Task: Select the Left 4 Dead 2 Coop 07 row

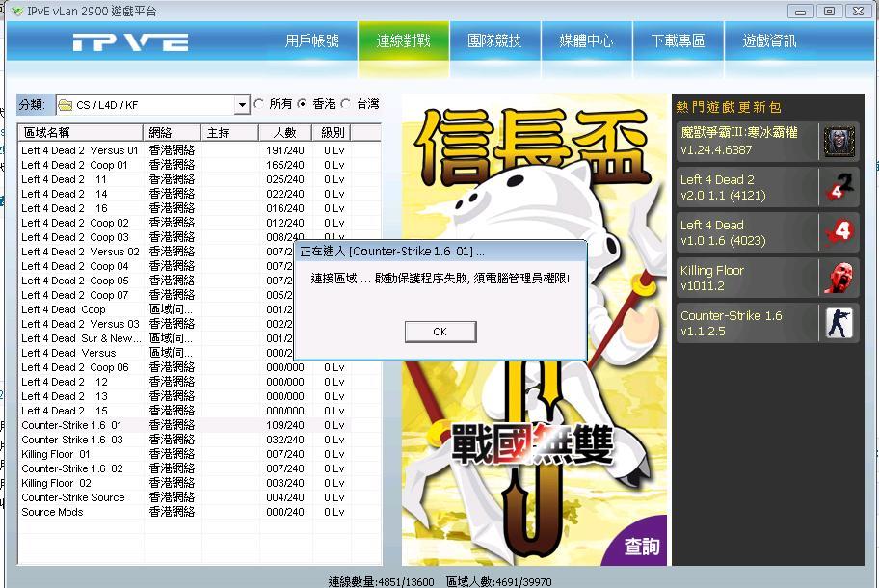Action: (157, 295)
